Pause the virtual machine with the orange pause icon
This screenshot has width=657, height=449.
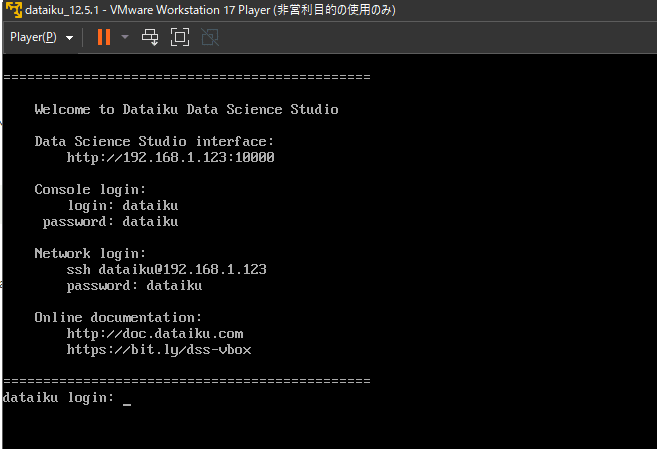pyautogui.click(x=104, y=37)
